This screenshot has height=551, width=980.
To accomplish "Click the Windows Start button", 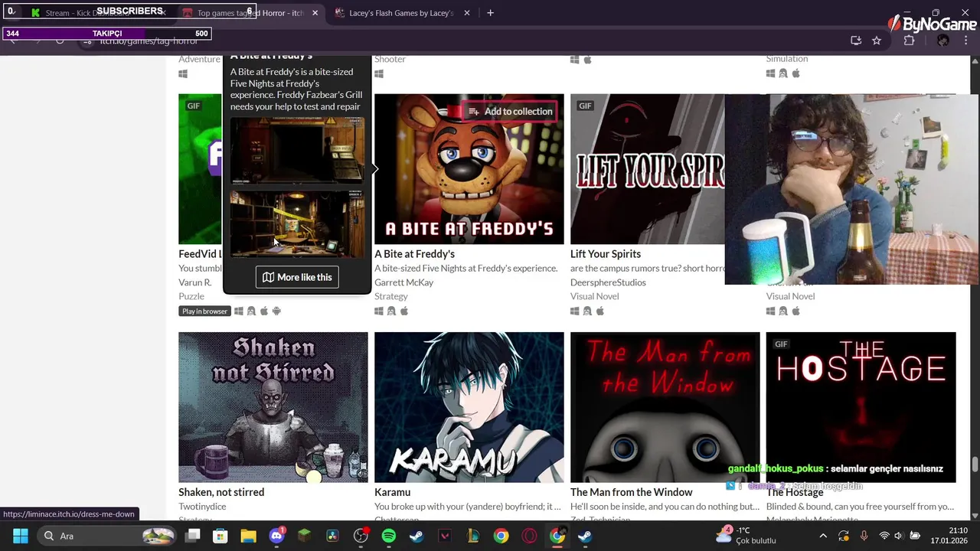I will pos(21,536).
